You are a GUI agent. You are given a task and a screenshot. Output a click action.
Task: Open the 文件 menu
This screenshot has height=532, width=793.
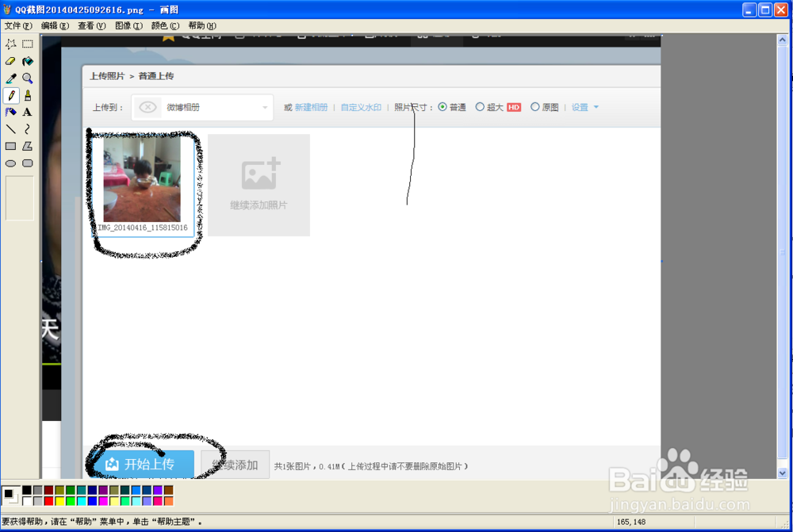(x=18, y=26)
